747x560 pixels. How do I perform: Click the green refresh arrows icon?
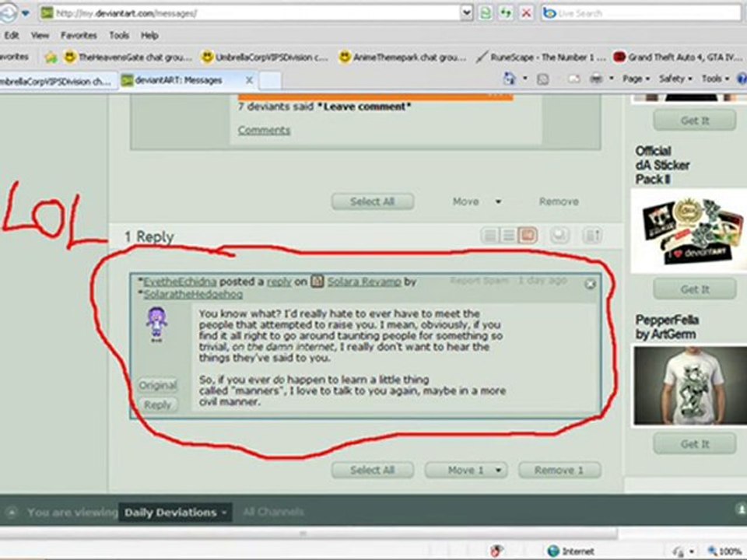506,13
